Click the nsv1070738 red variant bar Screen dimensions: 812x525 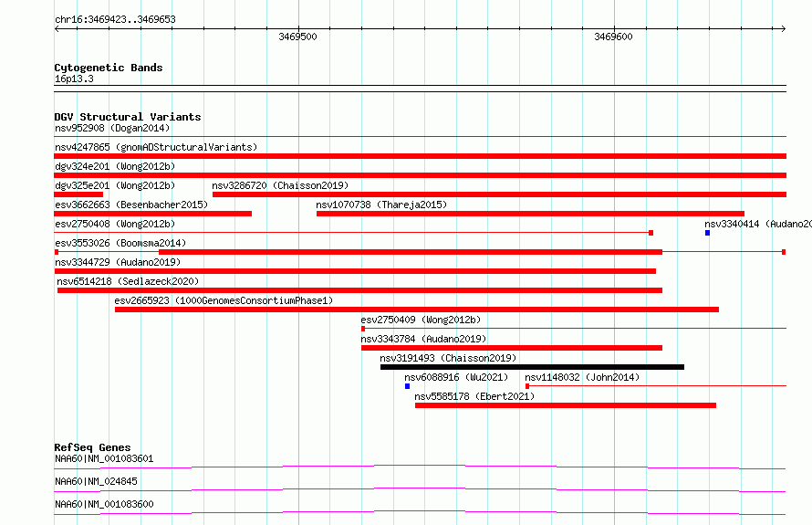point(530,214)
